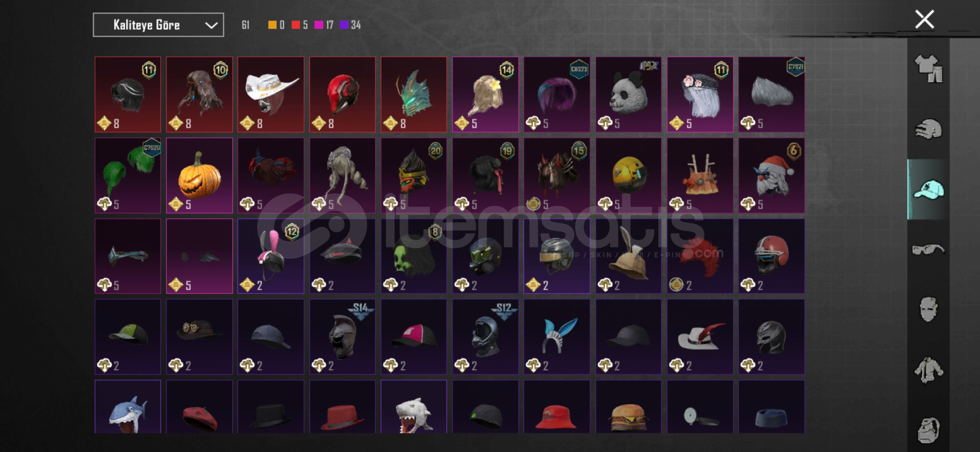Click the dropdown chevron arrow

211,26
